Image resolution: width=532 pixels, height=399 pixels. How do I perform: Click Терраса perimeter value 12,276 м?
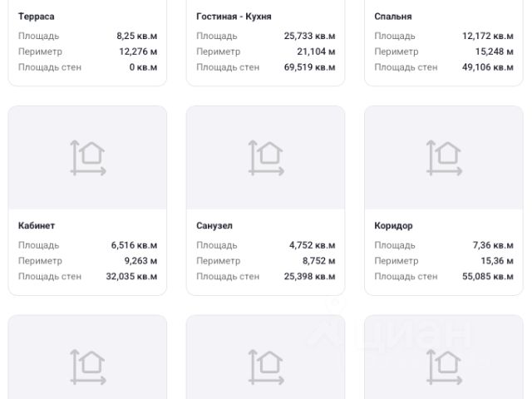pyautogui.click(x=138, y=52)
